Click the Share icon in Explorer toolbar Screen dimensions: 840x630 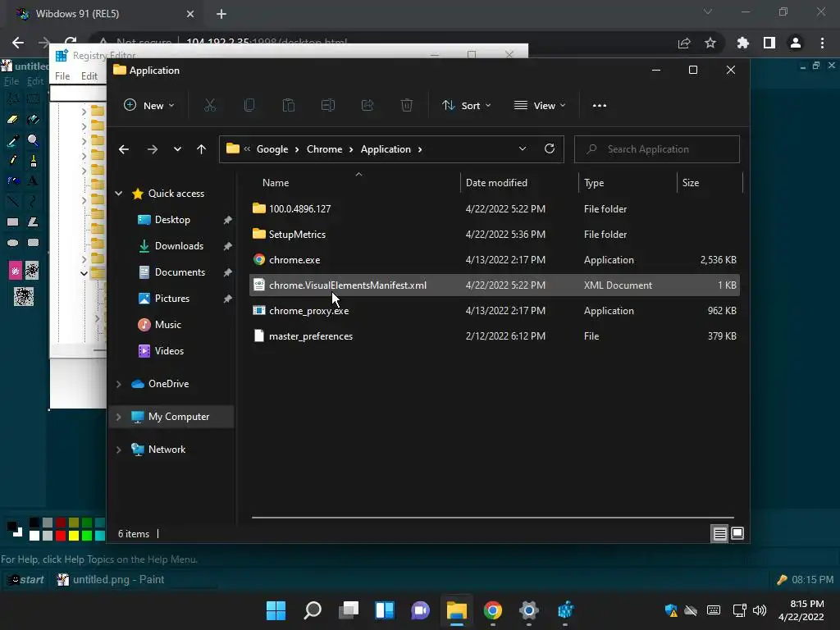(x=367, y=106)
